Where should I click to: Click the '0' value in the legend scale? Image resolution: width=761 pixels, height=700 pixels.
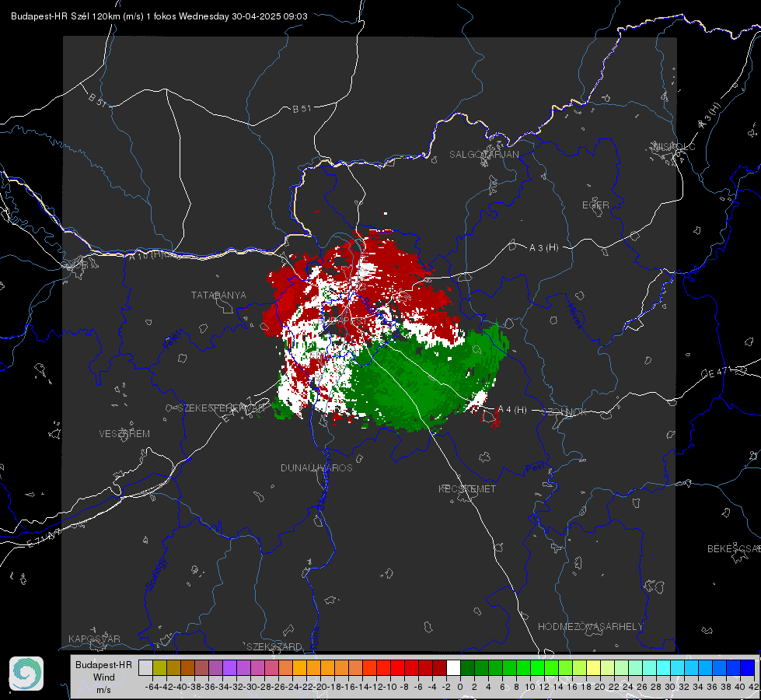(x=460, y=687)
